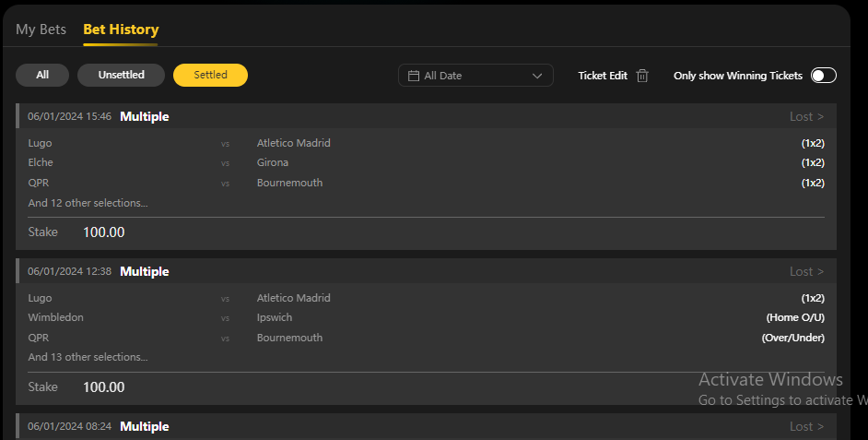Select the Wimbledon vs Ipswich selection row

[426, 317]
